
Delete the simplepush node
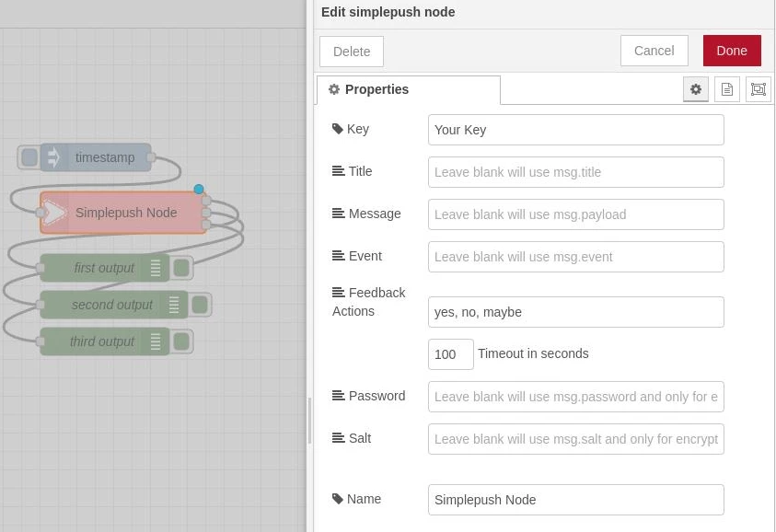(352, 52)
